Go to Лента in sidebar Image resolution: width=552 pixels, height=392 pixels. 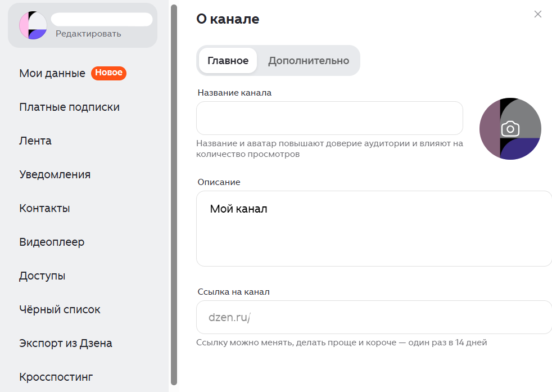[35, 141]
